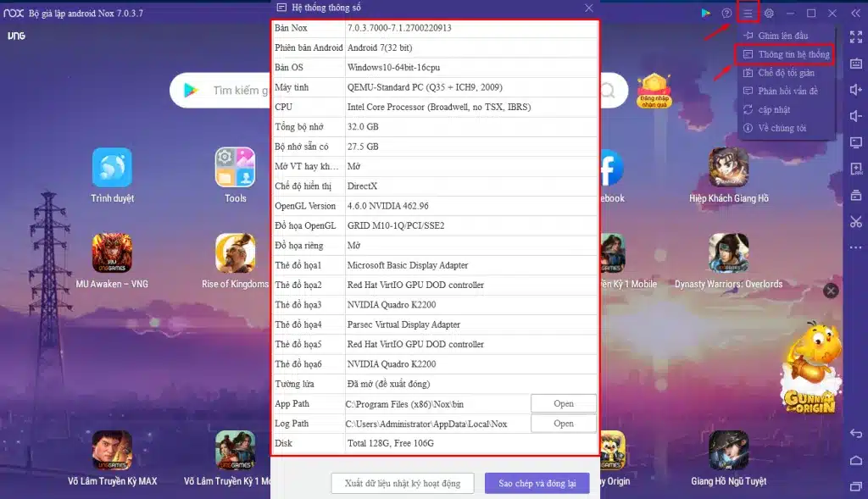This screenshot has width=868, height=499.
Task: Increase volume using sidebar speaker icon
Action: 856,90
